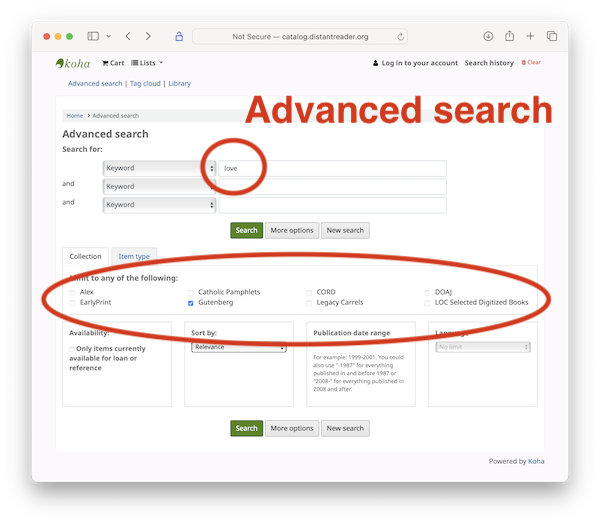Viewport: 600px width, 524px height.
Task: Switch to the Item type tab
Action: click(134, 257)
